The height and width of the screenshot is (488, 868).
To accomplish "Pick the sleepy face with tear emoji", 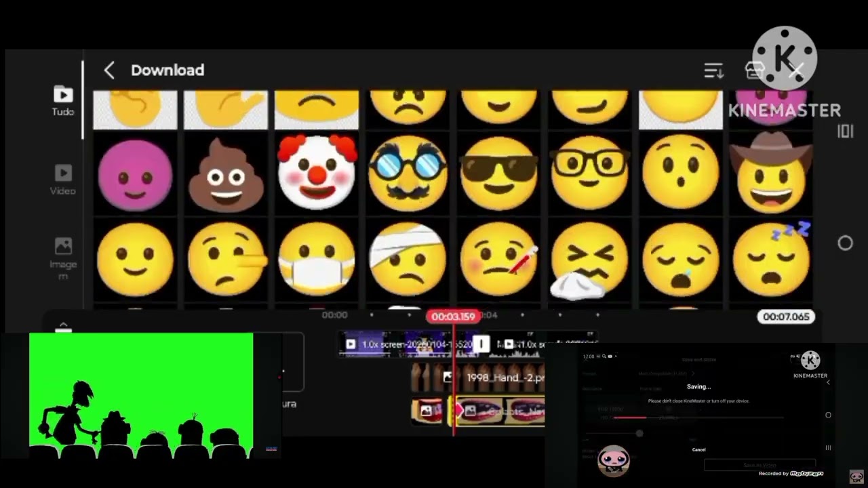I will (680, 260).
